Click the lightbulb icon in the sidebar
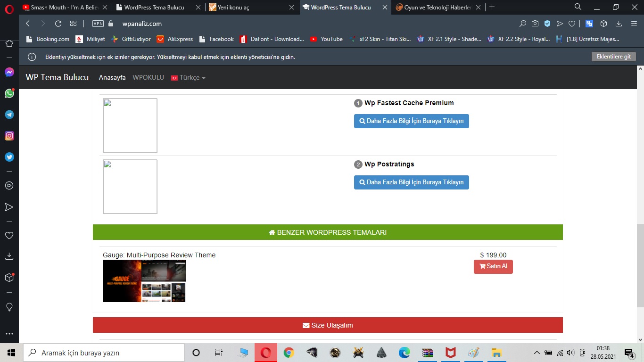Viewport: 644px width, 362px height. click(9, 307)
